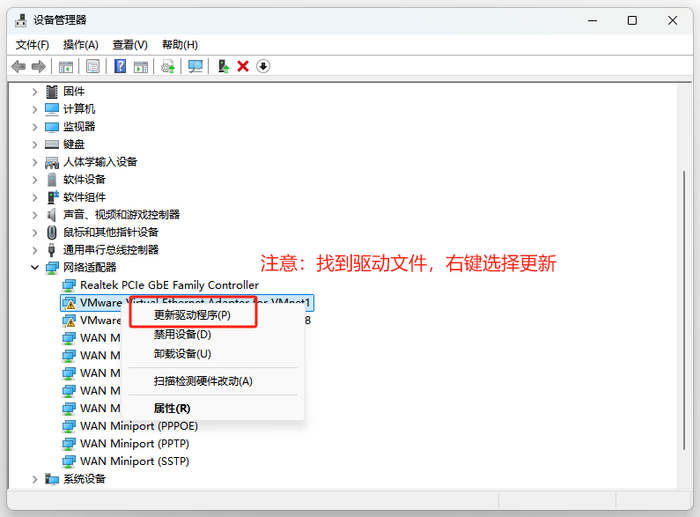Expand the 系统设备 category
Viewport: 700px width, 517px height.
(x=34, y=479)
